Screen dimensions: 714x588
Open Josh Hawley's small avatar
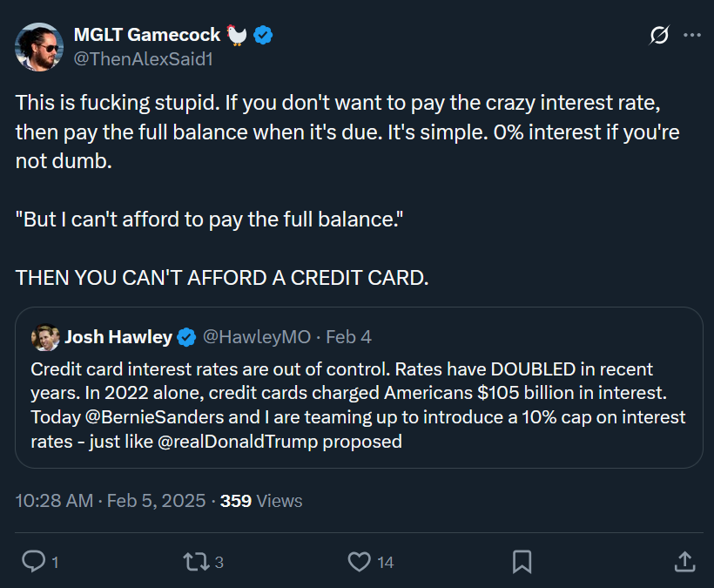(x=45, y=337)
